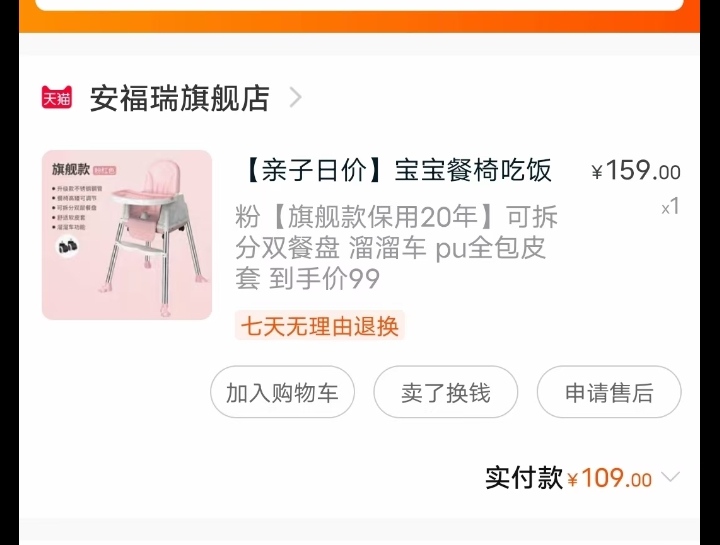
Task: Open the pink high chair product thumbnail
Action: [127, 235]
